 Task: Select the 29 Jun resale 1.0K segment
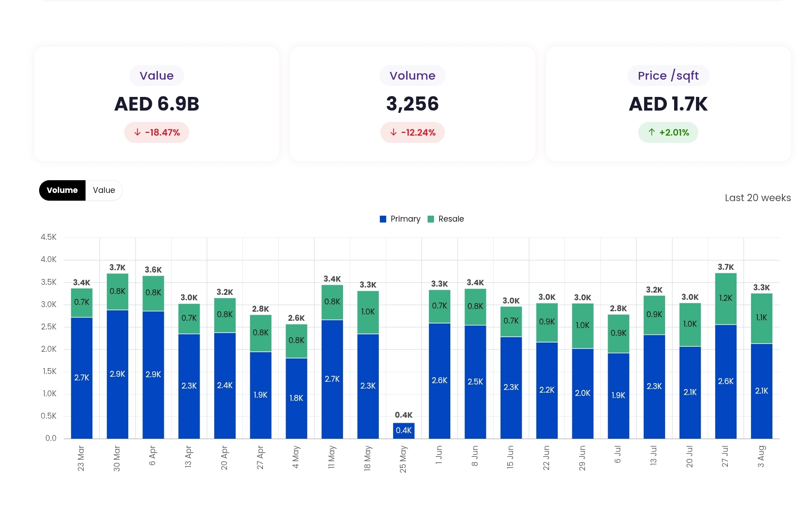(x=583, y=326)
